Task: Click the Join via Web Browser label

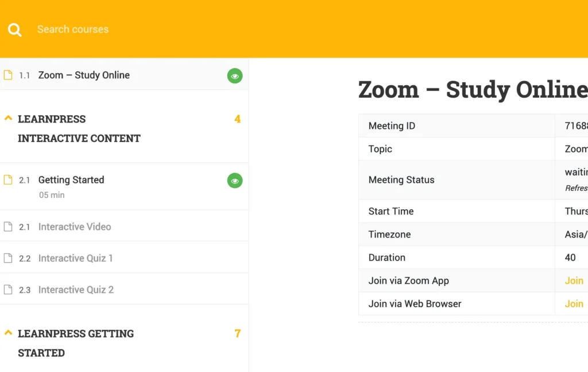Action: coord(415,304)
